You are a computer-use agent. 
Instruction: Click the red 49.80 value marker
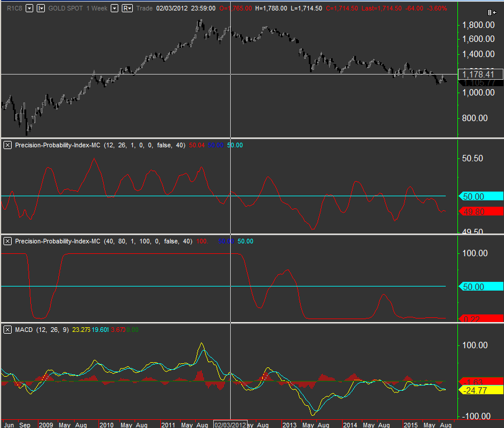point(481,211)
